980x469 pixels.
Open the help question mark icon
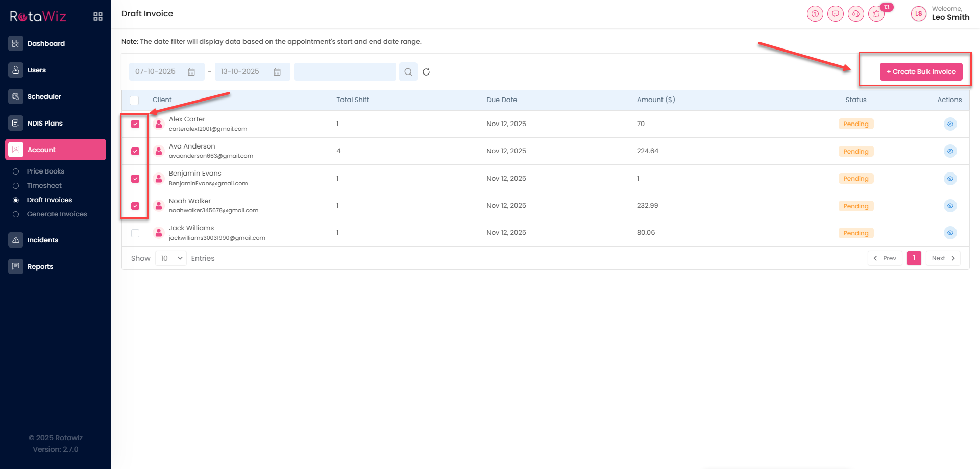point(815,14)
